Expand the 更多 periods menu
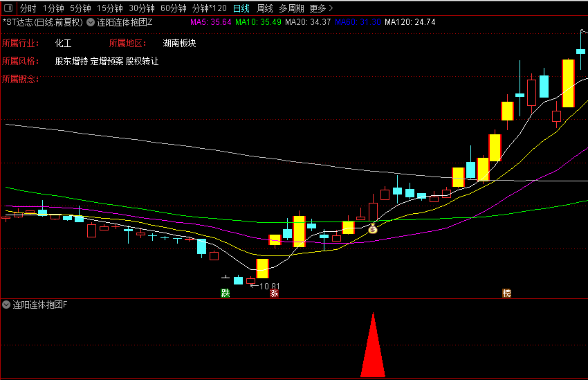 (x=321, y=8)
